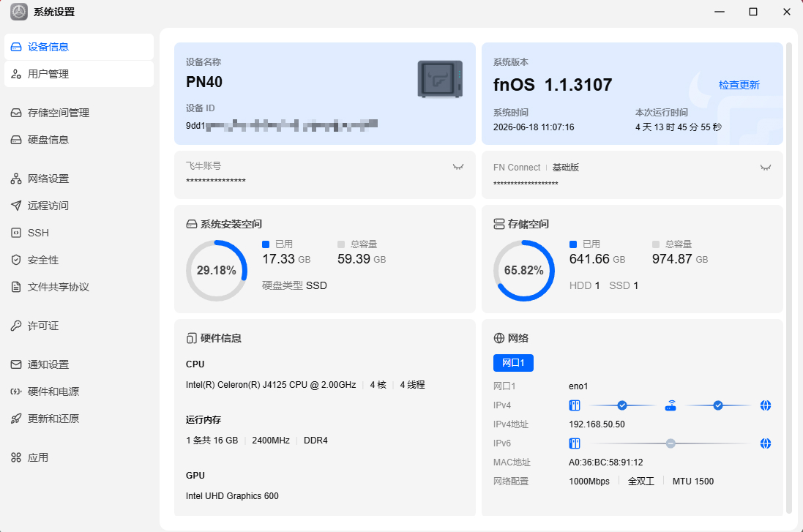Click the 1 条共 16 GB memory text

pos(212,441)
